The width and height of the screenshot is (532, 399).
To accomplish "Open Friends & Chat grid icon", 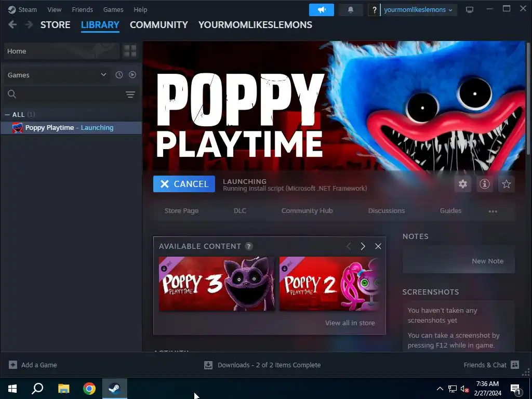I will [515, 365].
